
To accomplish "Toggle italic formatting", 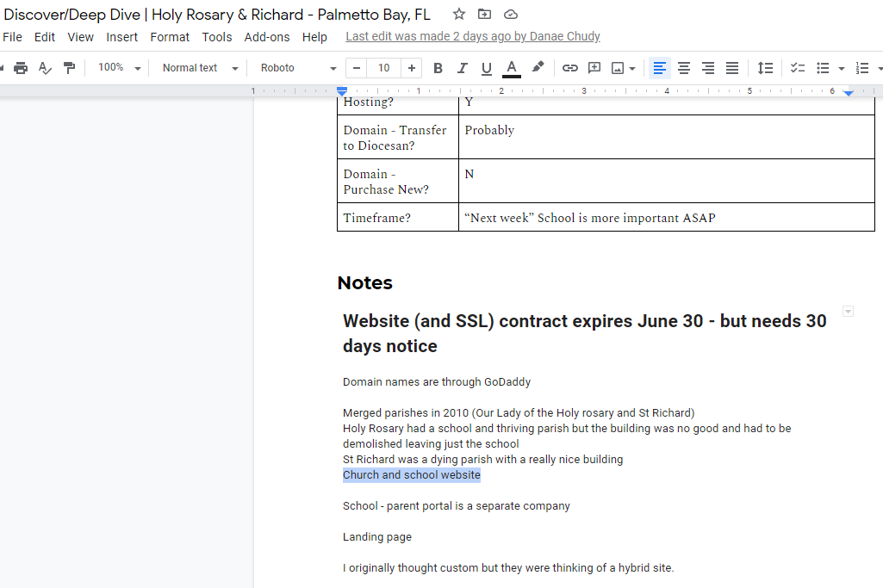I will 463,68.
